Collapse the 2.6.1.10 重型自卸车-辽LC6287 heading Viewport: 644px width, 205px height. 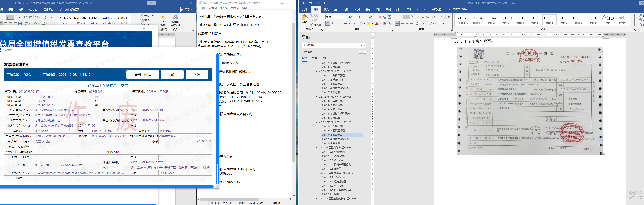[316, 148]
